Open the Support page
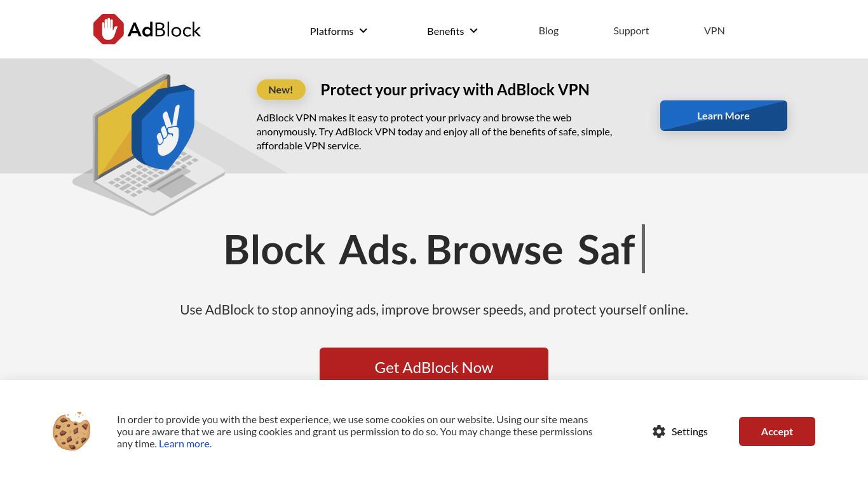The image size is (868, 488). [631, 30]
